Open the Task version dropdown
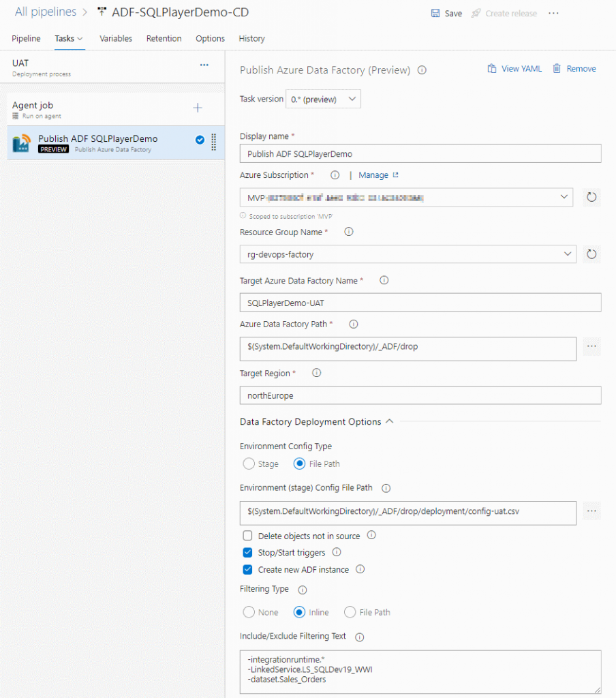 pos(323,98)
